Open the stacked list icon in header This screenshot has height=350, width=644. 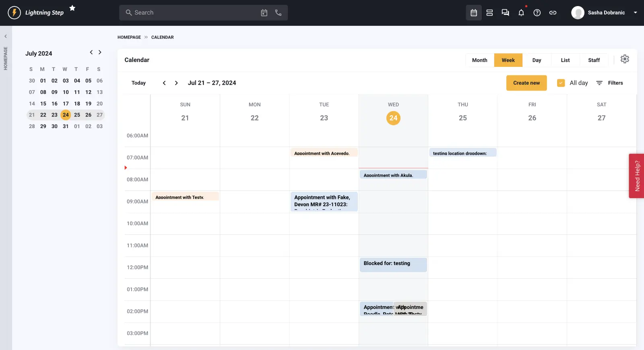[489, 12]
